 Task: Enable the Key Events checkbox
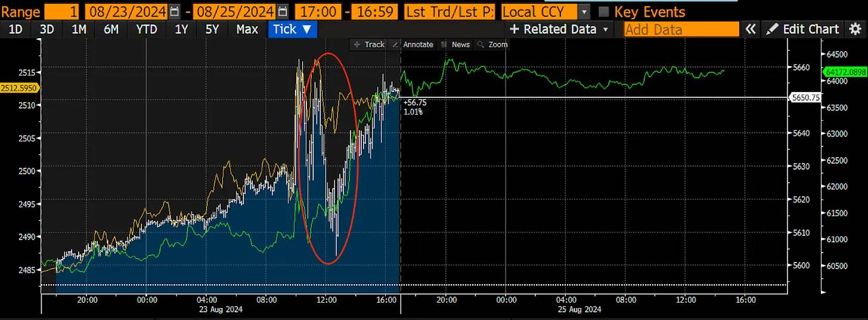(x=603, y=11)
